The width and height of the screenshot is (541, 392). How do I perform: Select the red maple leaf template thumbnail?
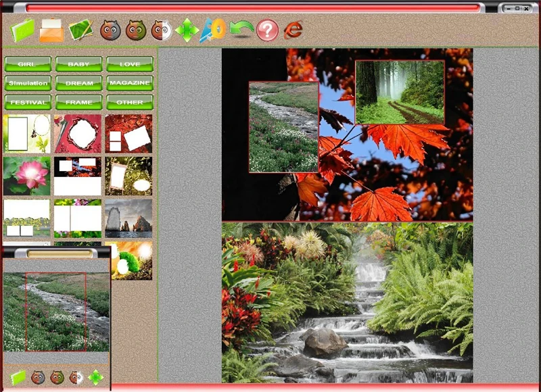pos(128,132)
